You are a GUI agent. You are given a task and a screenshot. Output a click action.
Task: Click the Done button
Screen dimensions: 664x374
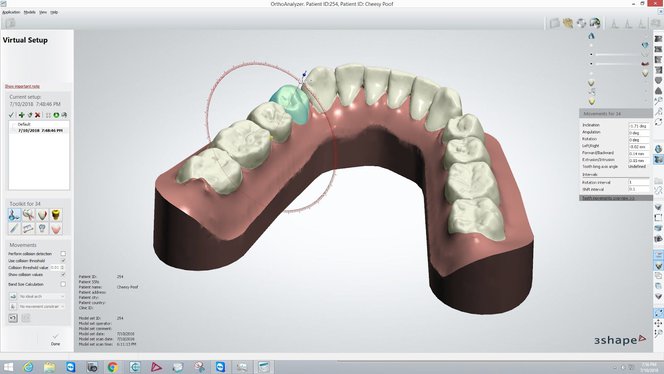[x=55, y=340]
